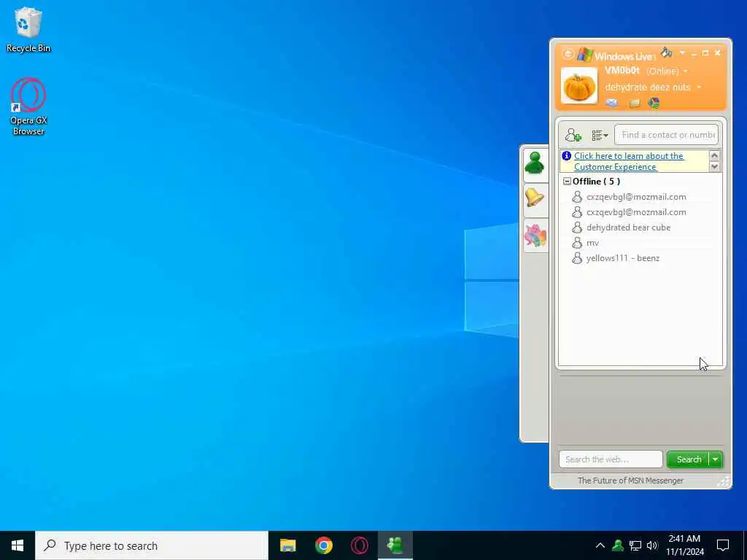Click the Add a contact icon
The image size is (747, 560).
573,135
